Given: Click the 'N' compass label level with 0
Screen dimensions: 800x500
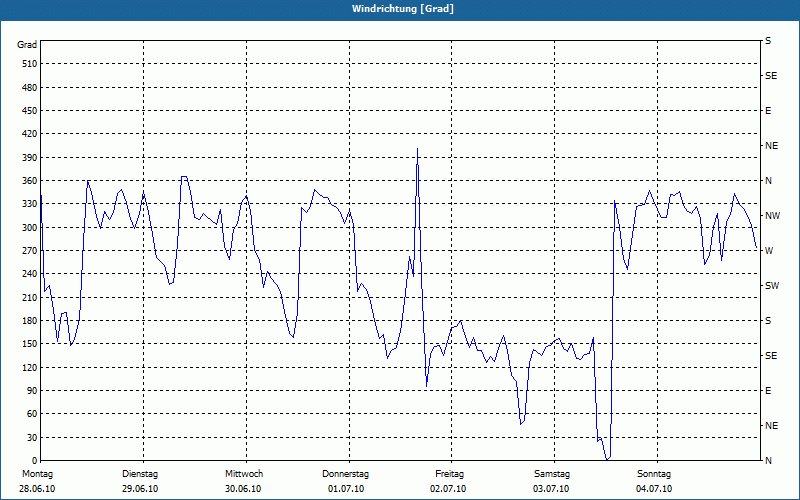Looking at the screenshot, I should 768,461.
